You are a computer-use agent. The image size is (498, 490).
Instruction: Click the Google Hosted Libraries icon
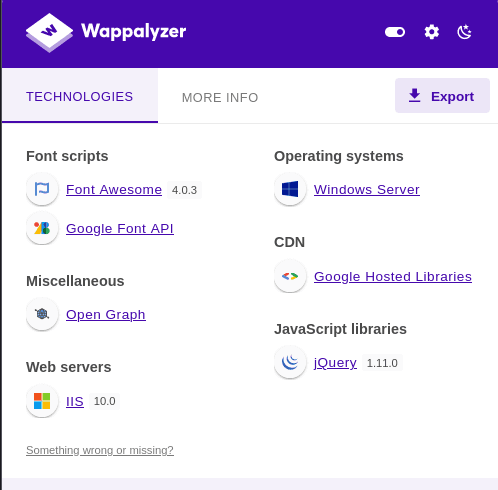pos(290,276)
